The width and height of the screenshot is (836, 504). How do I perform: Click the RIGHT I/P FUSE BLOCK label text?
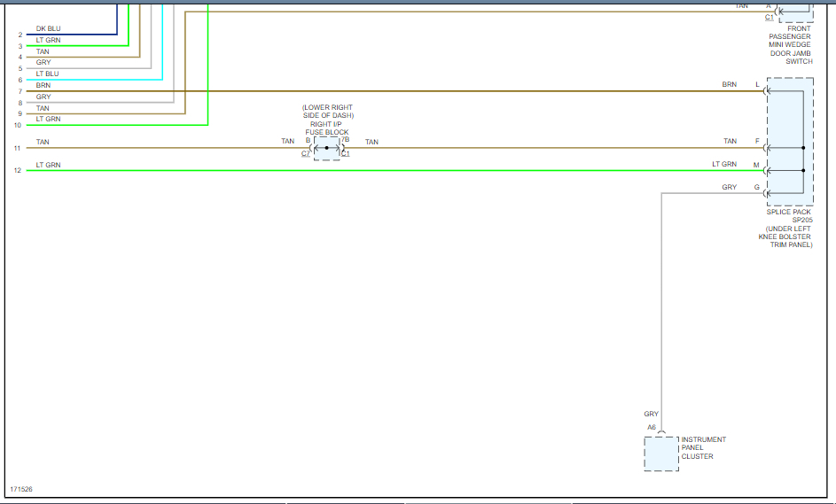tap(327, 128)
